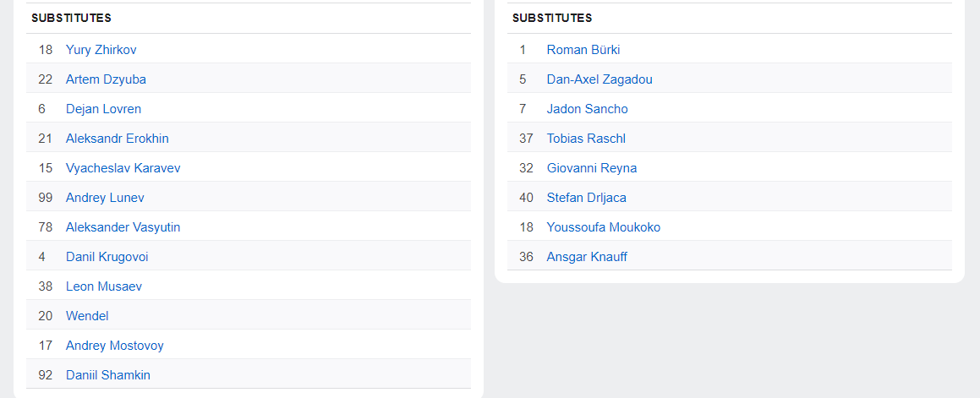Open Yury Zhirkov player link
This screenshot has width=980, height=398.
[101, 50]
